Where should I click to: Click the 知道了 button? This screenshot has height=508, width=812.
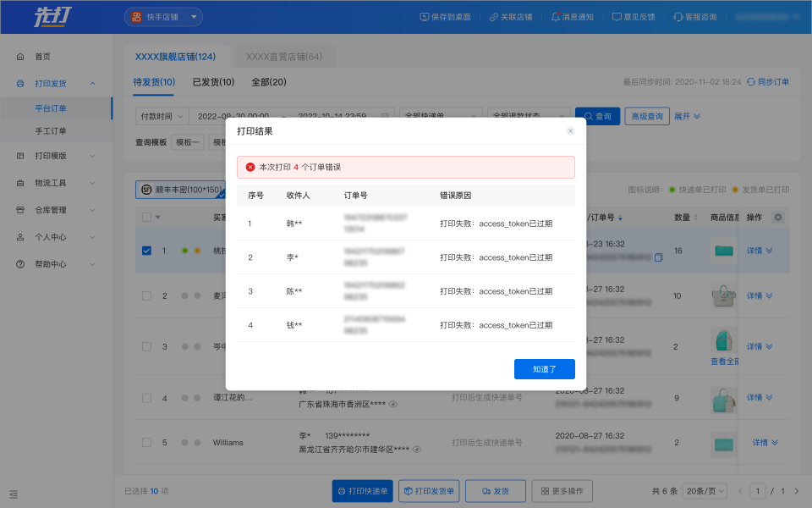click(x=544, y=369)
